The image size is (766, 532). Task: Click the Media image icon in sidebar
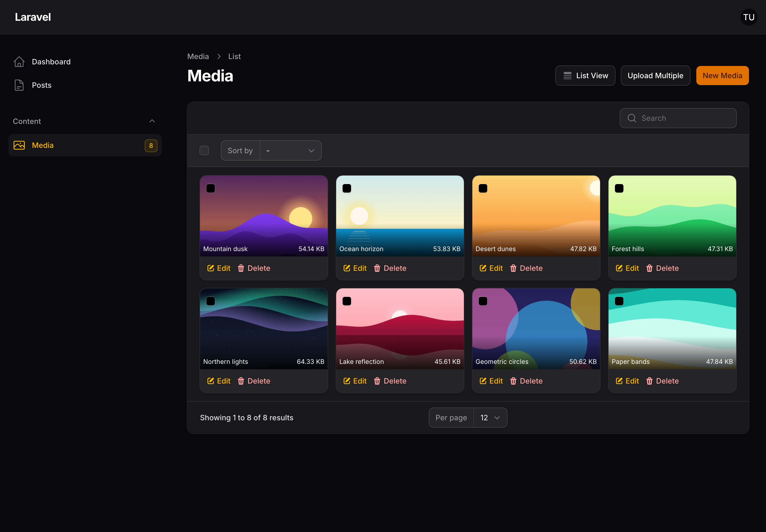tap(19, 145)
